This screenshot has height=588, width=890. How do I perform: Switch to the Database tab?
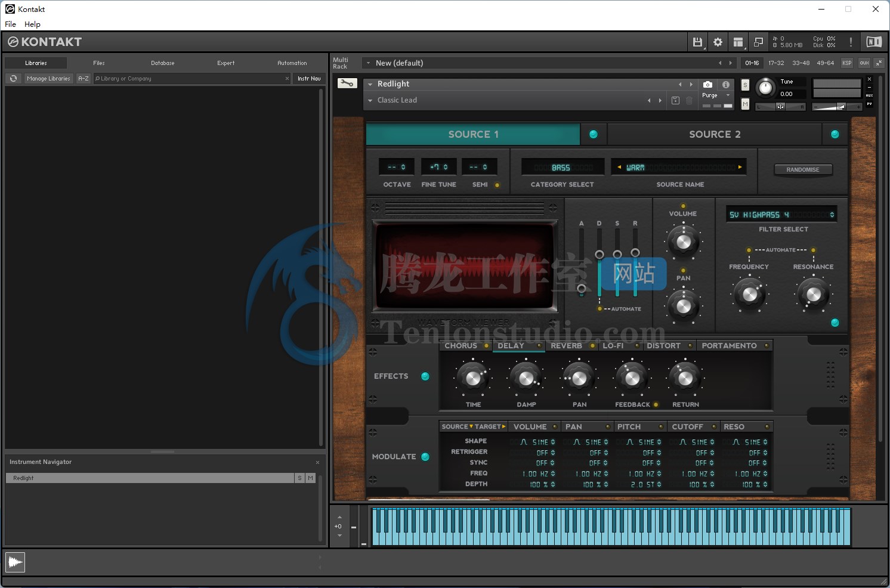click(162, 63)
